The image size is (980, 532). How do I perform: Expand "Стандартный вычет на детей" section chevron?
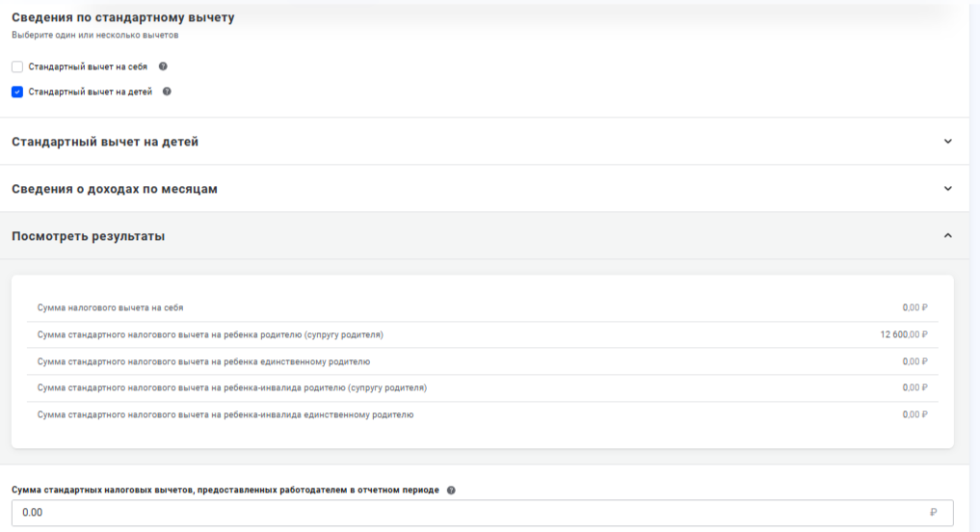[x=947, y=142]
